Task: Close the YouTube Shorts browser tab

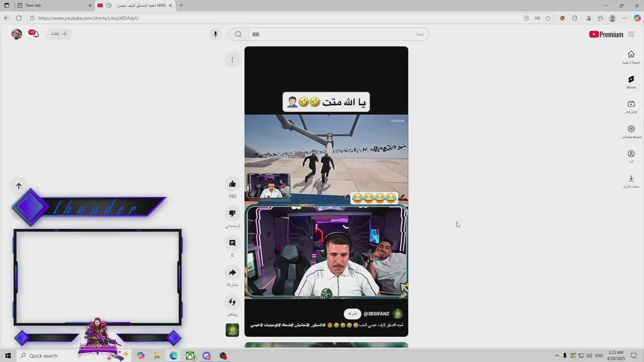Action: point(170,6)
